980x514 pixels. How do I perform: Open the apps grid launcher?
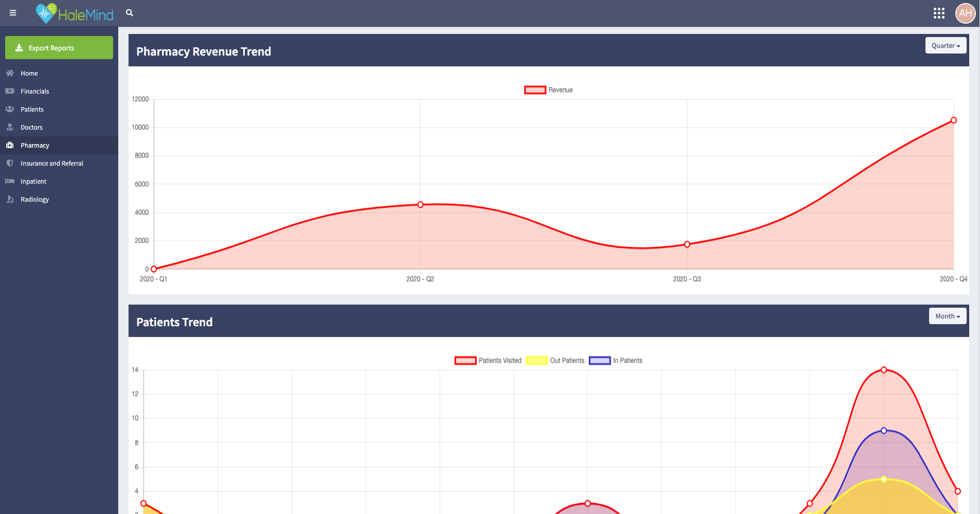[x=939, y=13]
